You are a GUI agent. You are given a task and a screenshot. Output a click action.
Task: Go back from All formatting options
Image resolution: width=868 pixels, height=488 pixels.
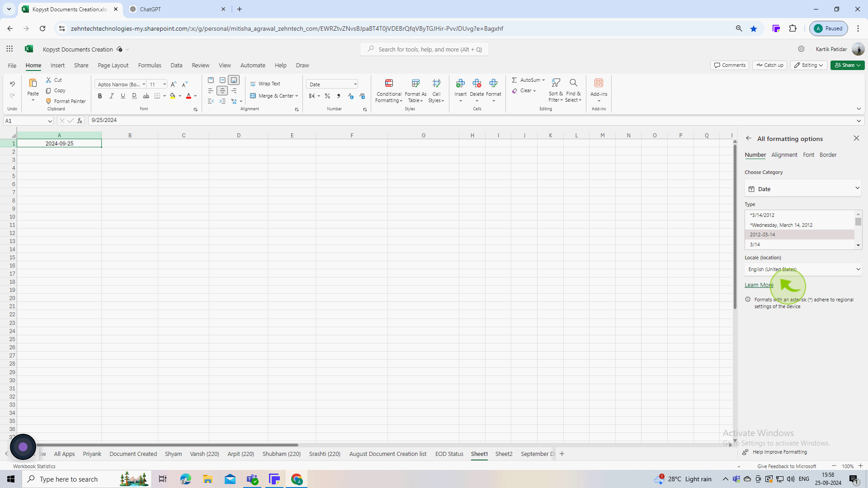pos(749,138)
